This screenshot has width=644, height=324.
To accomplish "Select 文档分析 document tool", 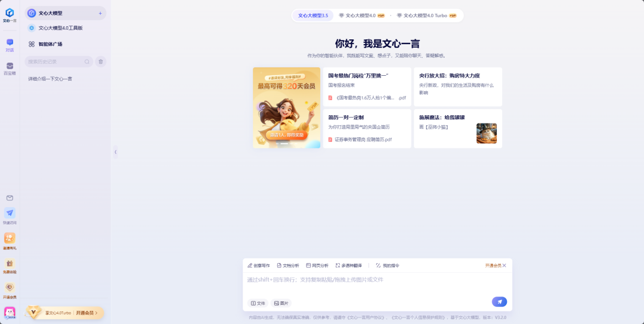I will coord(288,266).
